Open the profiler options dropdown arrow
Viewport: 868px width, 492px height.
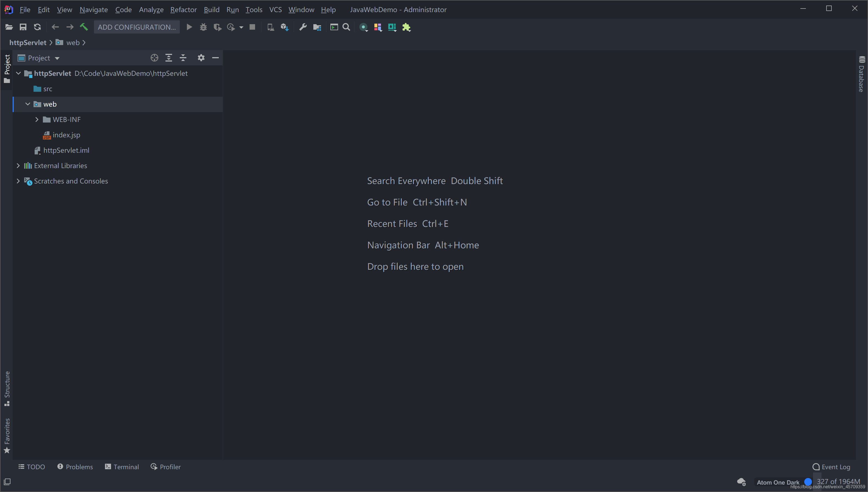point(241,27)
